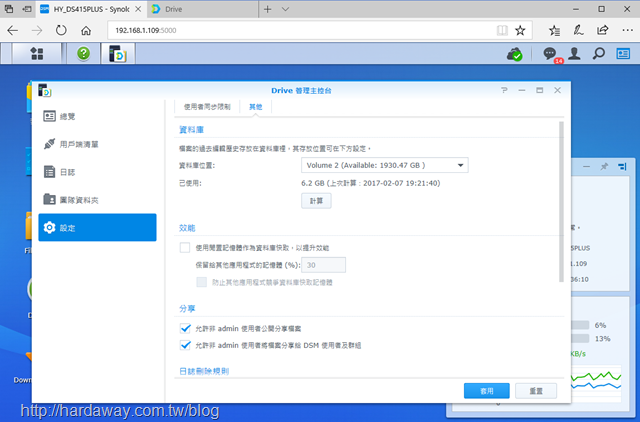Screen dimensions: 640x422
Task: Open user account options icon
Action: pos(574,53)
